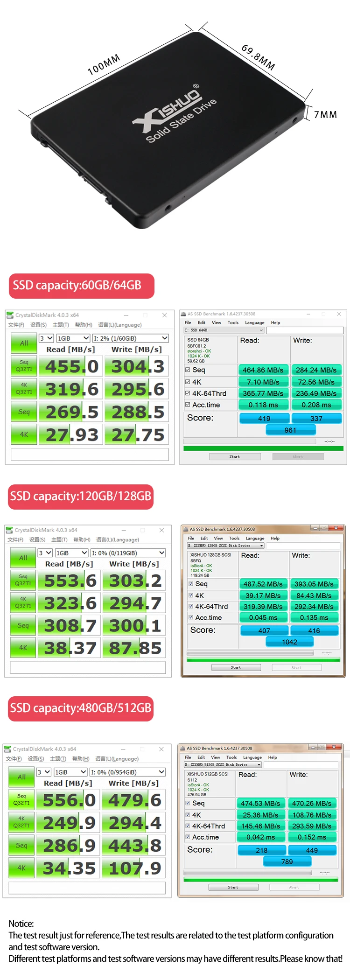Open Language menu in XISHUO 128GB AS SSD
The height and width of the screenshot is (980, 350).
[x=255, y=538]
